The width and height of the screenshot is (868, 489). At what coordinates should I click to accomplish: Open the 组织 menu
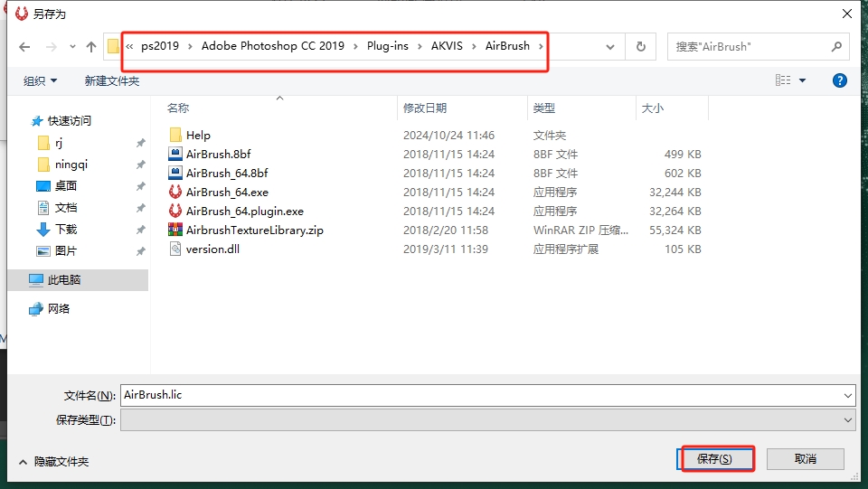[x=40, y=80]
